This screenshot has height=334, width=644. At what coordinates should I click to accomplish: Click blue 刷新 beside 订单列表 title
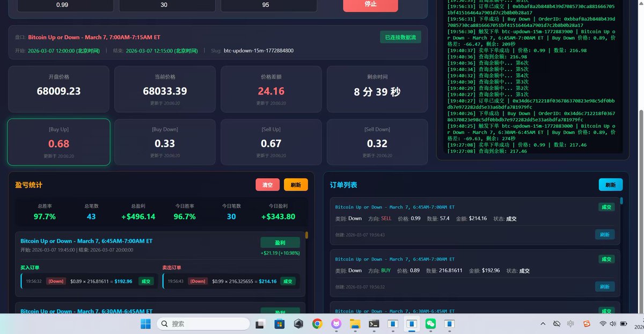(x=611, y=185)
